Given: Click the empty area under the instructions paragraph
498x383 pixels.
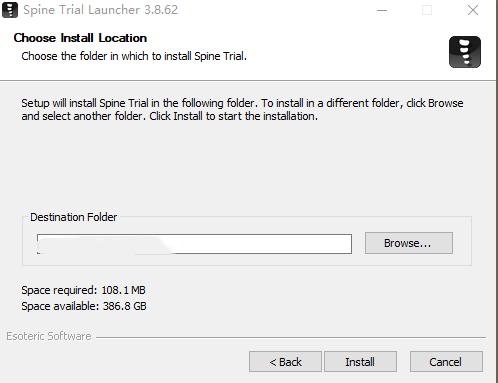Looking at the screenshot, I should [247, 163].
